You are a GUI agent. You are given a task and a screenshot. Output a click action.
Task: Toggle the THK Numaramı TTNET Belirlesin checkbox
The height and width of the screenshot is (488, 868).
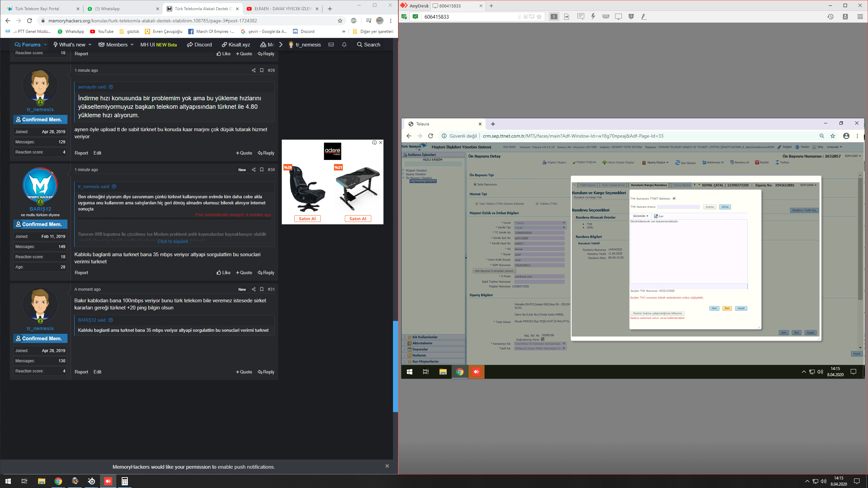(x=674, y=199)
